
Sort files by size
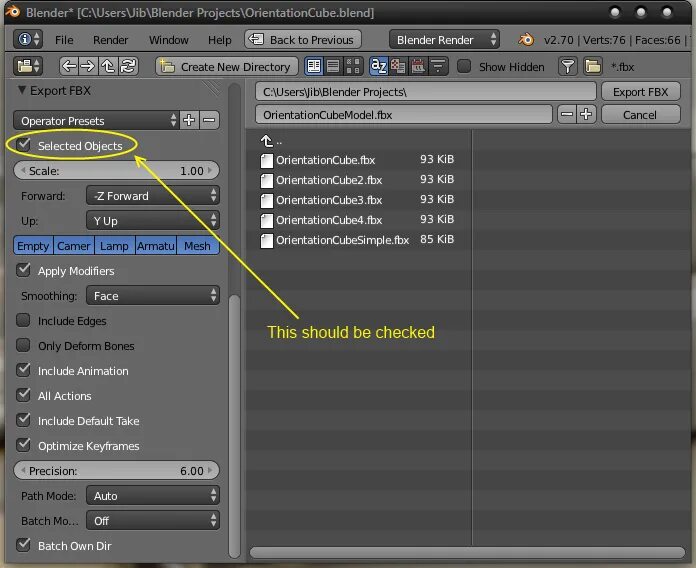[x=438, y=67]
